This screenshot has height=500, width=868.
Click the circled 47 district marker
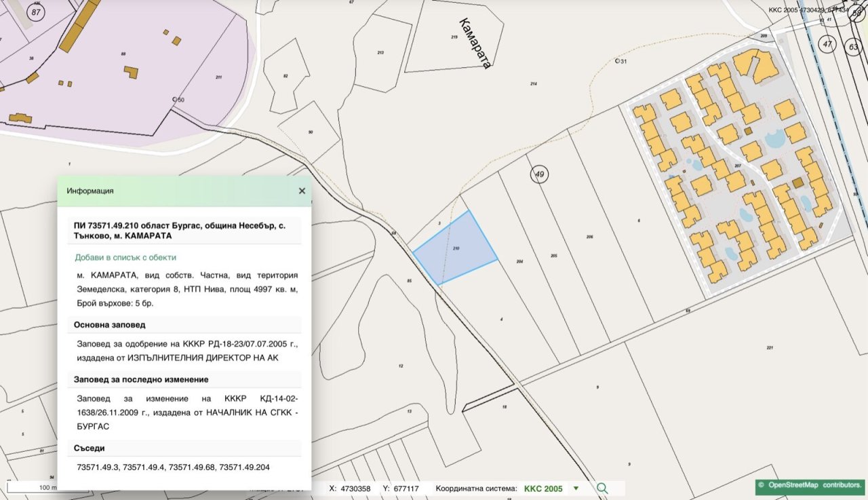(x=826, y=44)
